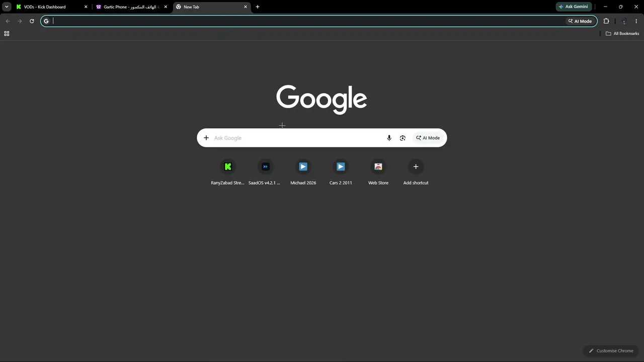Minimize the Chrome window
This screenshot has width=644, height=362.
pyautogui.click(x=605, y=7)
